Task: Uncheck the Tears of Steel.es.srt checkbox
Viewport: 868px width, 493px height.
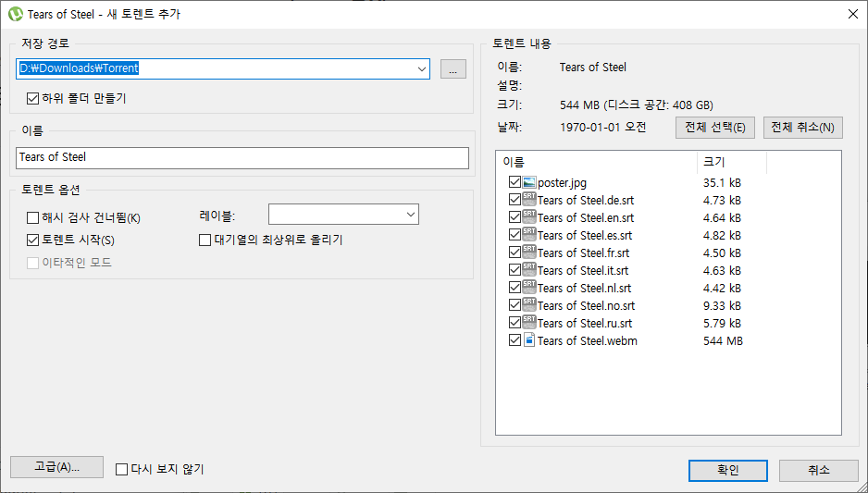Action: 515,235
